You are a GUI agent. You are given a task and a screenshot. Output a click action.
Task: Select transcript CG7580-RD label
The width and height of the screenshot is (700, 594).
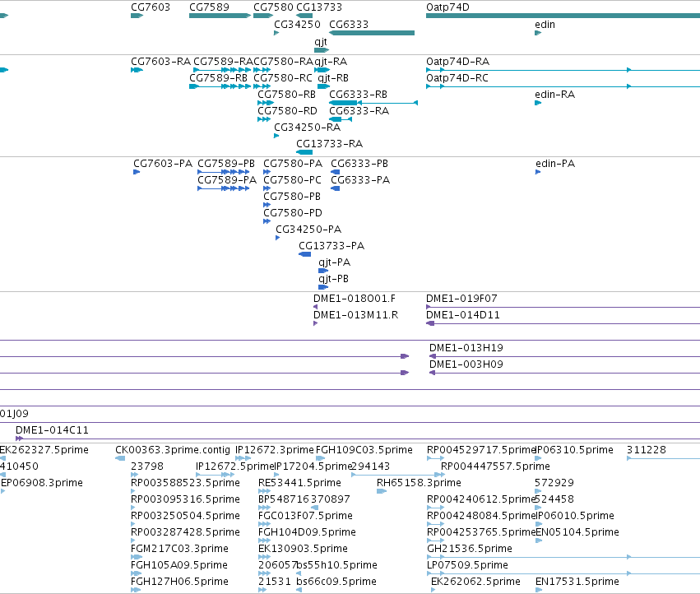(x=288, y=111)
